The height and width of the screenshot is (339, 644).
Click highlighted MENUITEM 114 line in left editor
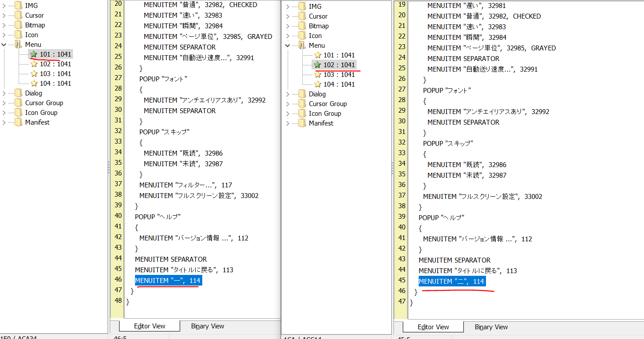[168, 281]
